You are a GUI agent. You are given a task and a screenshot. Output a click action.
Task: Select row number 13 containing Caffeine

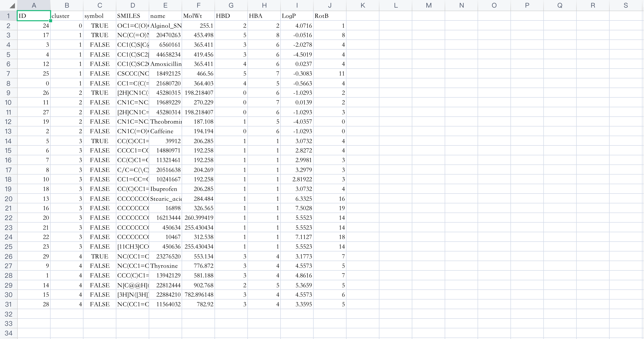point(8,131)
